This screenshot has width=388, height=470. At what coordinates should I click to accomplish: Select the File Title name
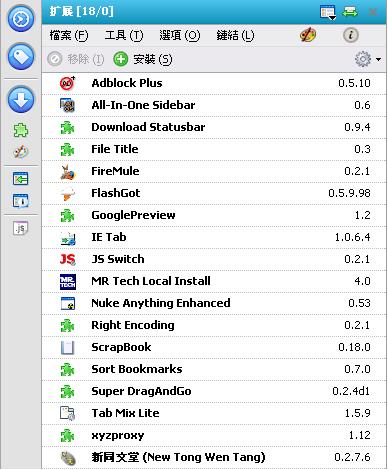point(115,149)
